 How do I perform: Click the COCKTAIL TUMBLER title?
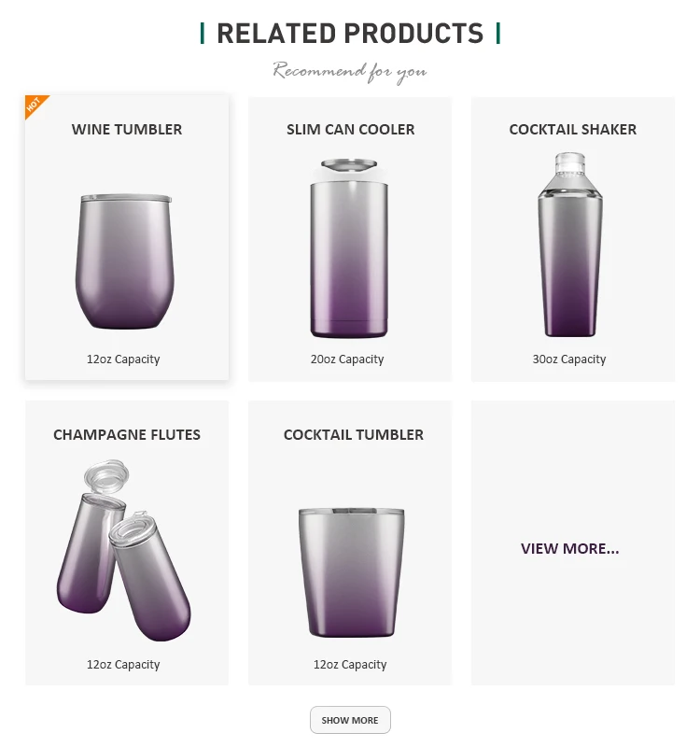pos(354,434)
